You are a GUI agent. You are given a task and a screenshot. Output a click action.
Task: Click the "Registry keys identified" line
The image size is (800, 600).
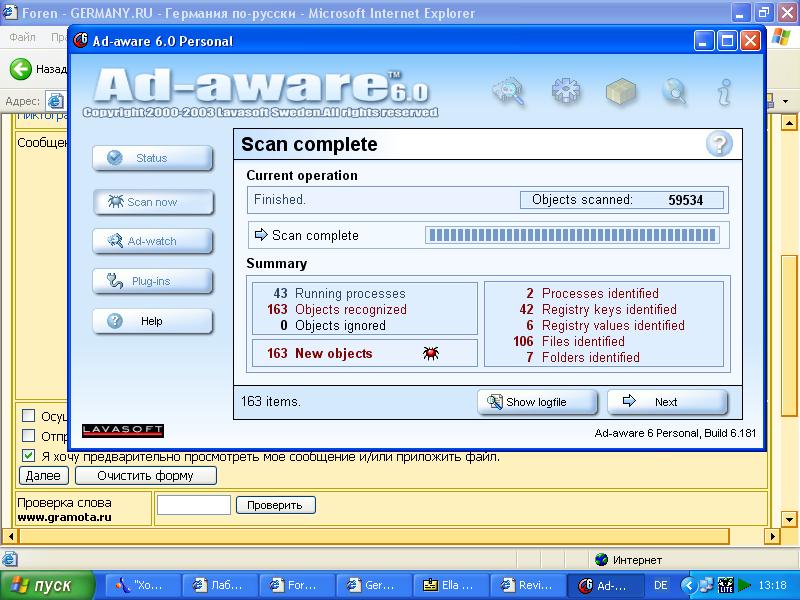point(609,309)
